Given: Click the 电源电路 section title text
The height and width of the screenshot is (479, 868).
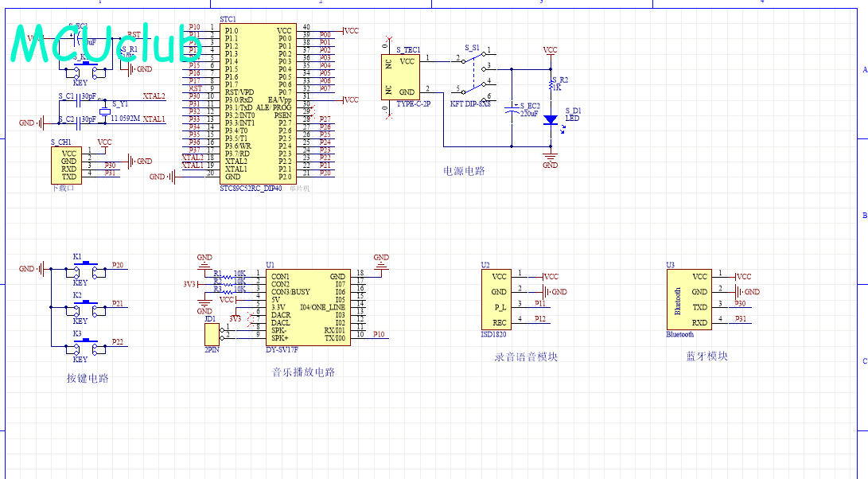Looking at the screenshot, I should coord(464,170).
